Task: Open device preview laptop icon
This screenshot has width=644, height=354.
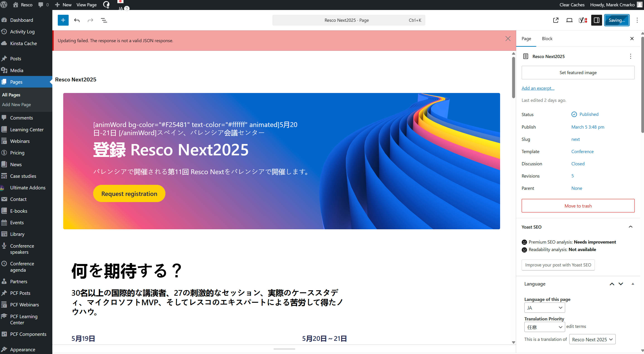Action: [569, 20]
